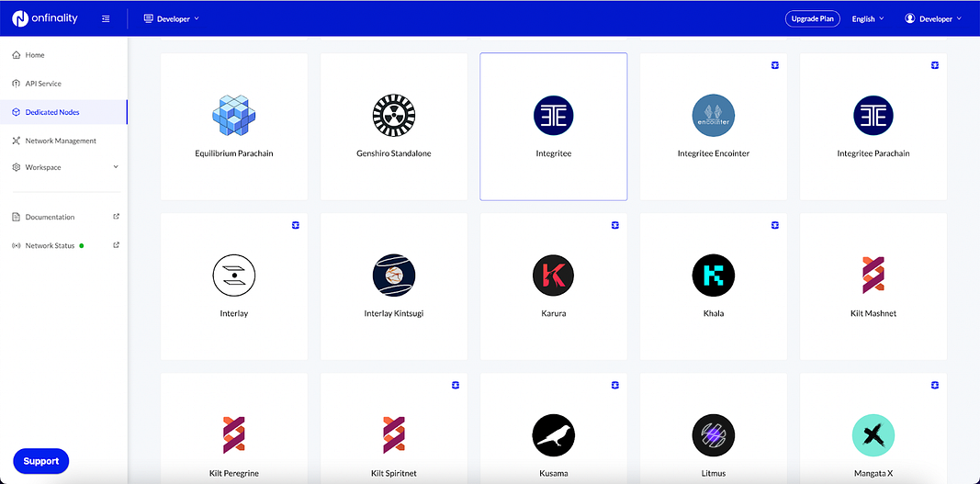980x484 pixels.
Task: Collapse sidebar with the menu toggle icon
Action: tap(106, 18)
